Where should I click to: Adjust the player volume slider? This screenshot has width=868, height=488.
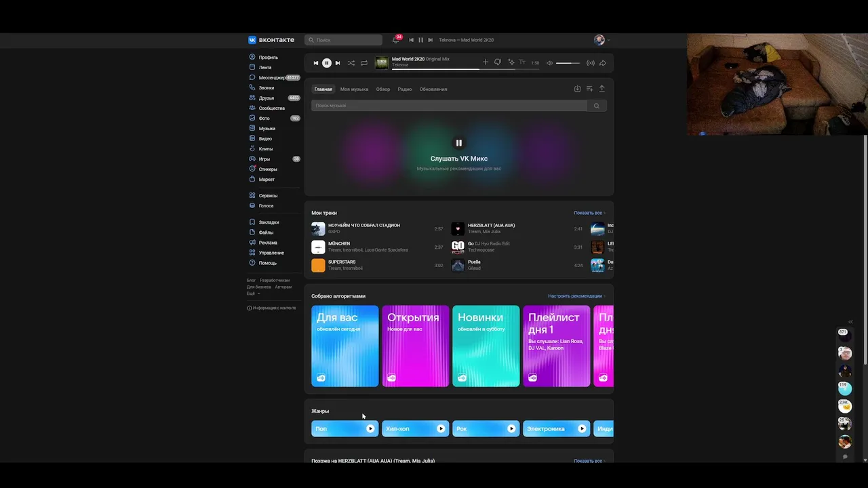coord(568,63)
